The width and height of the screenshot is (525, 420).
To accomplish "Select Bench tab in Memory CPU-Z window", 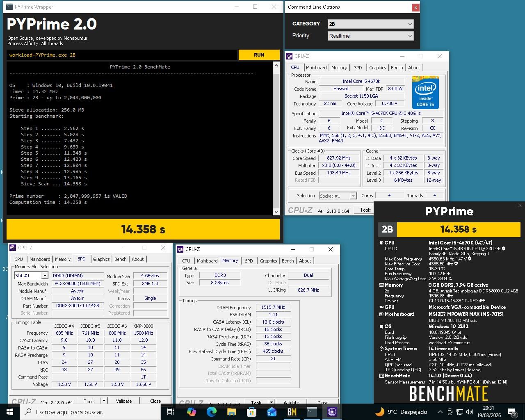I will tap(288, 261).
